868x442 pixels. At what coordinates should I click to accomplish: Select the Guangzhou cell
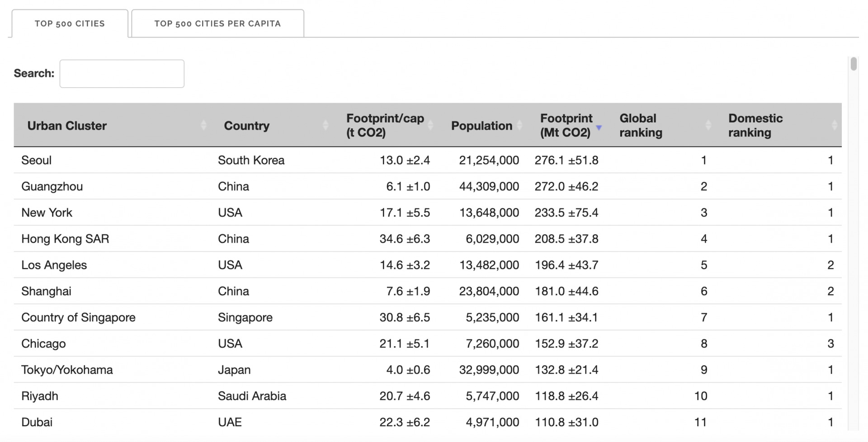[x=52, y=186]
